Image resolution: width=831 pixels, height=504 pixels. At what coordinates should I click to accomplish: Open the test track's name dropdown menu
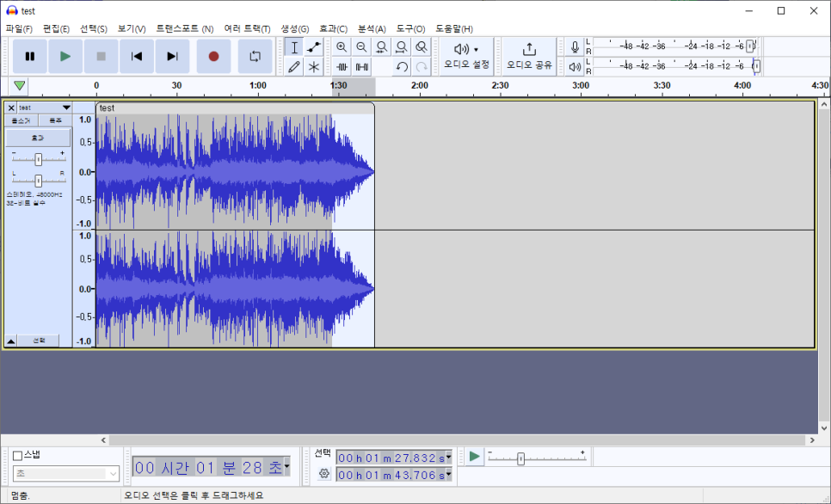click(x=66, y=108)
